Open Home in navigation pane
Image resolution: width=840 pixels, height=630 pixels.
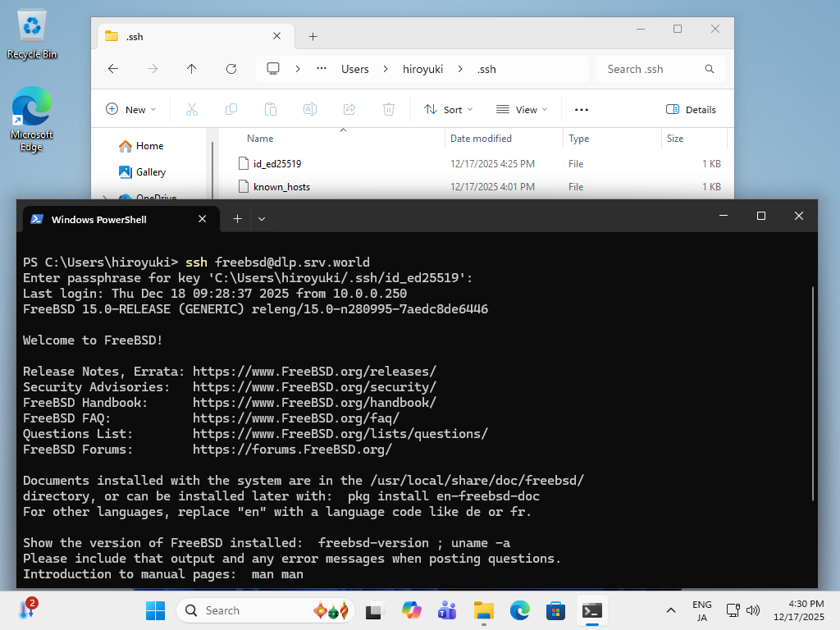(x=149, y=146)
